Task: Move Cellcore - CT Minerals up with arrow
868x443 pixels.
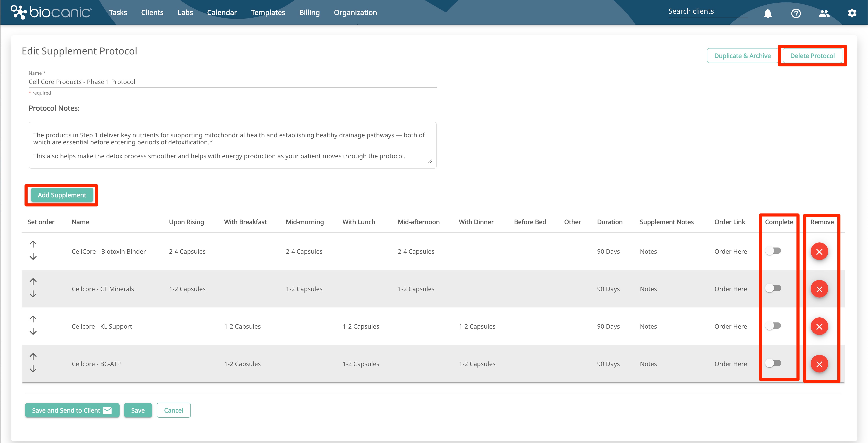Action: pyautogui.click(x=33, y=281)
